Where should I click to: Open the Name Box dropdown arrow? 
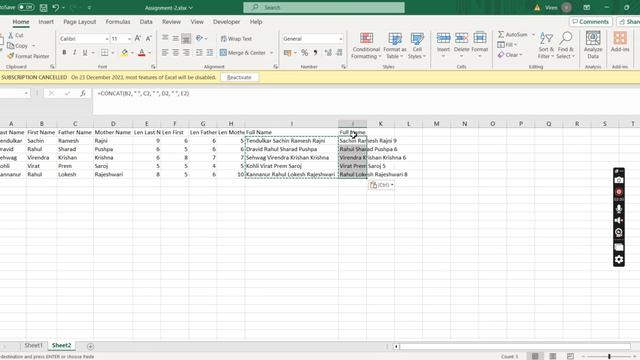tap(26, 93)
